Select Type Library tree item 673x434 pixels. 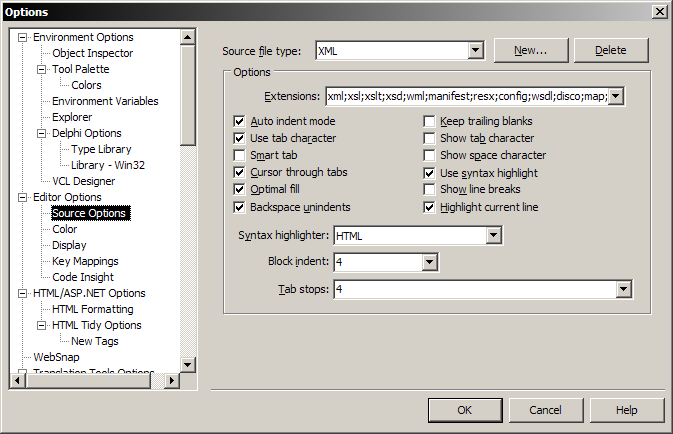(x=101, y=149)
